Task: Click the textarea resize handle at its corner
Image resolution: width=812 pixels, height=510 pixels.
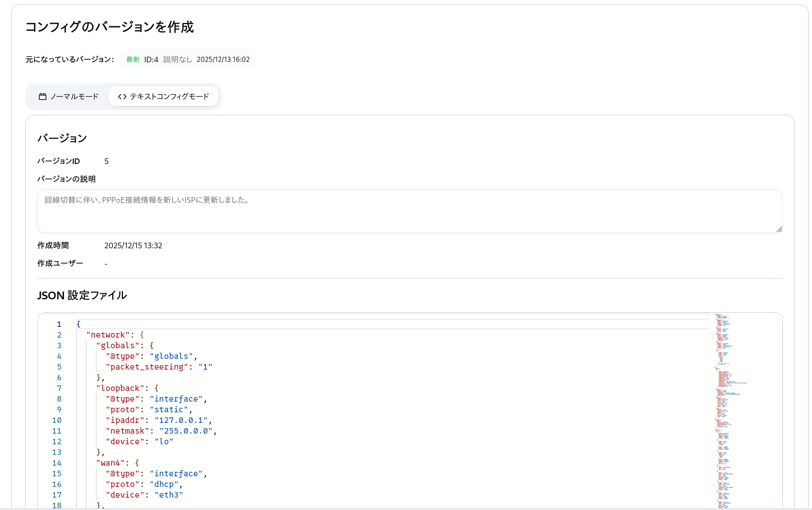Action: click(x=779, y=228)
